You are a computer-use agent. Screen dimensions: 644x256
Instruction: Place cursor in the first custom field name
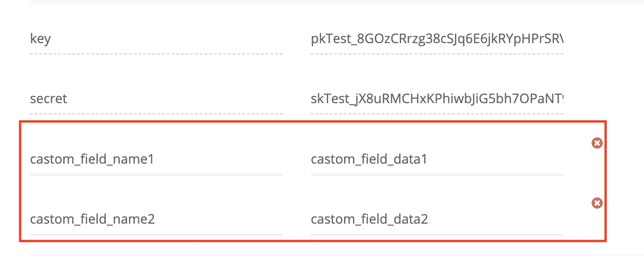(x=156, y=160)
